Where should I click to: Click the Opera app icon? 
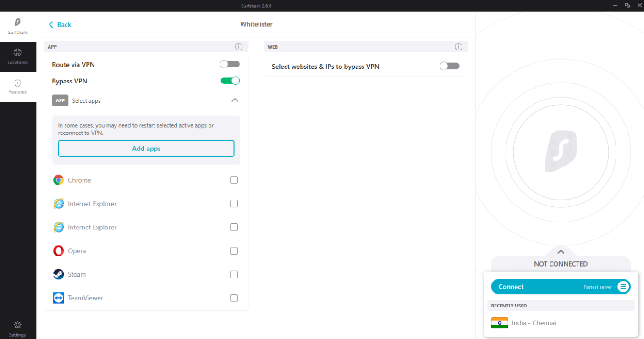click(x=58, y=251)
